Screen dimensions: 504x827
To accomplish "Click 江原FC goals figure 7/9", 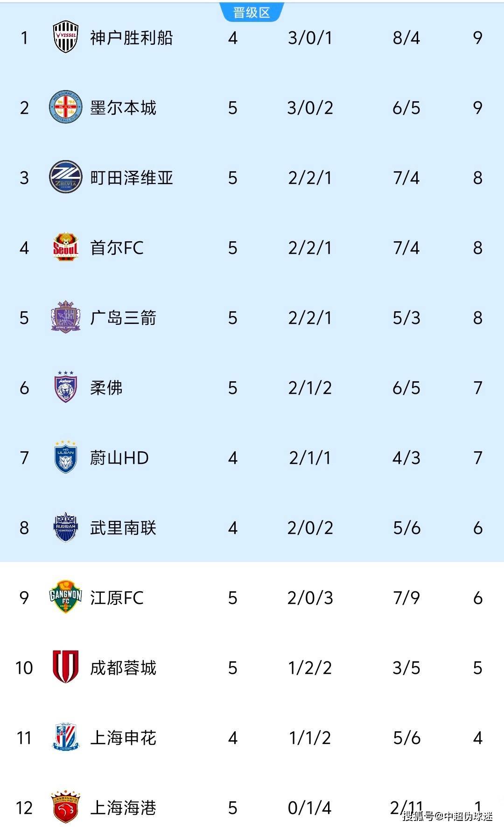I will [406, 598].
